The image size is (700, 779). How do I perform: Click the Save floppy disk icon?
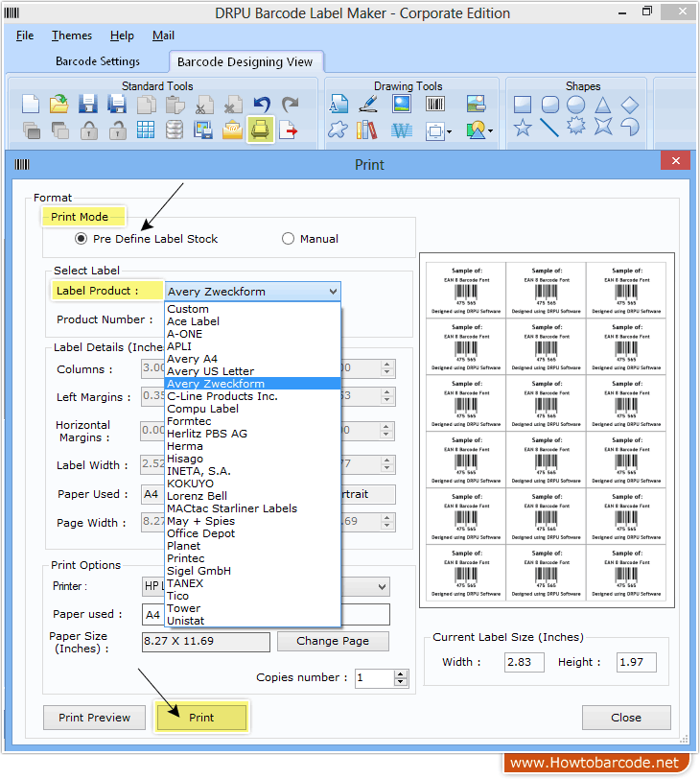(x=88, y=105)
